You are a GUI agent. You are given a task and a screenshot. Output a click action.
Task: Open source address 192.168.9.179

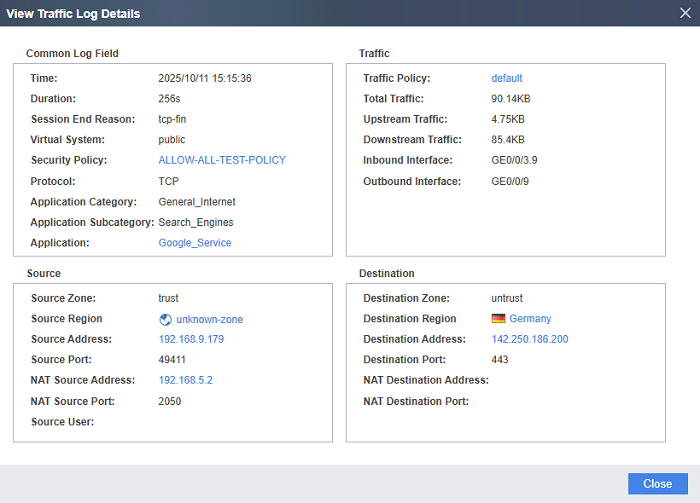[191, 340]
